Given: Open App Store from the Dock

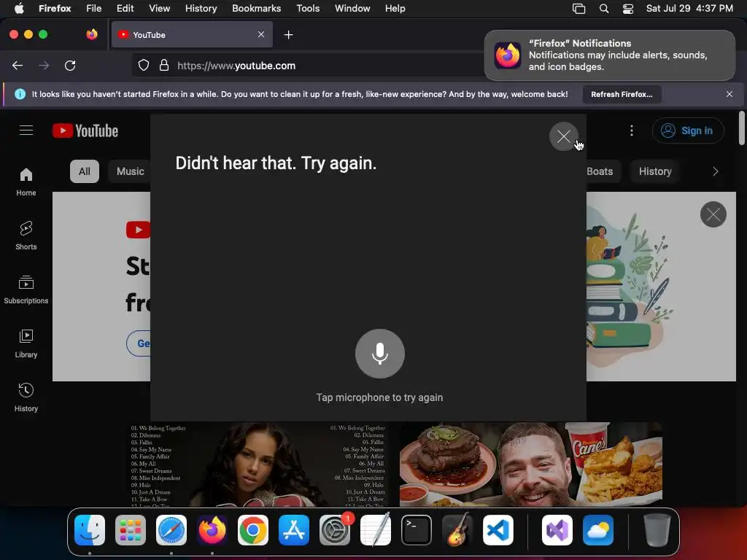Looking at the screenshot, I should tap(294, 530).
